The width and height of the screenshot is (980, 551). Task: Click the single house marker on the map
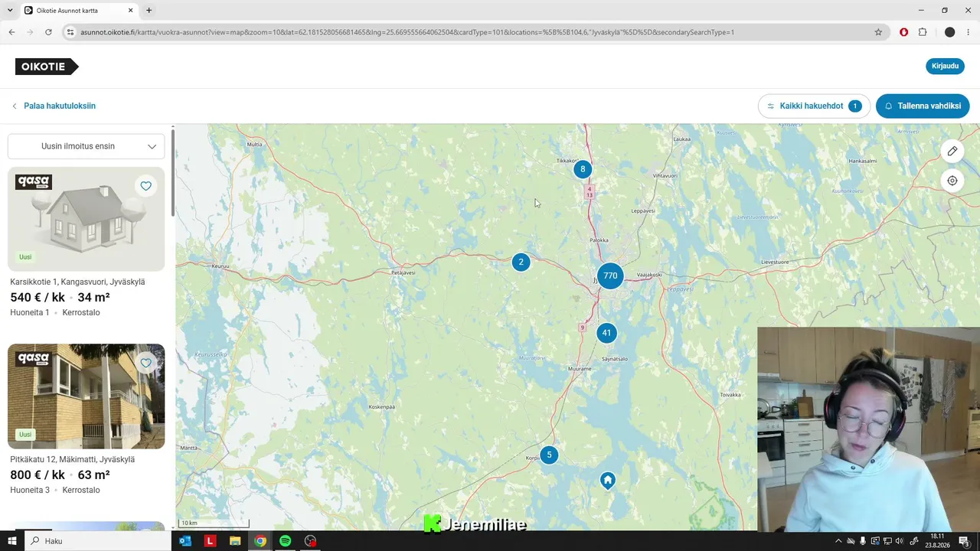[608, 481]
